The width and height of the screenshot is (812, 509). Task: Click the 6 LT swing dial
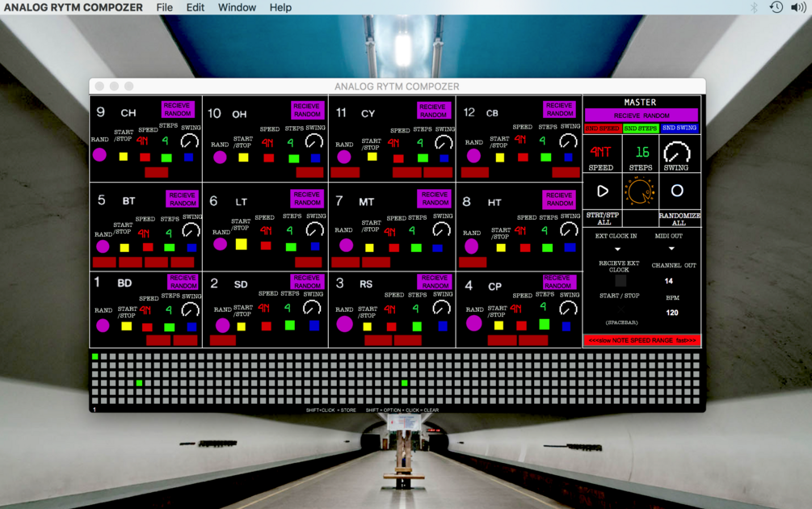pos(314,229)
